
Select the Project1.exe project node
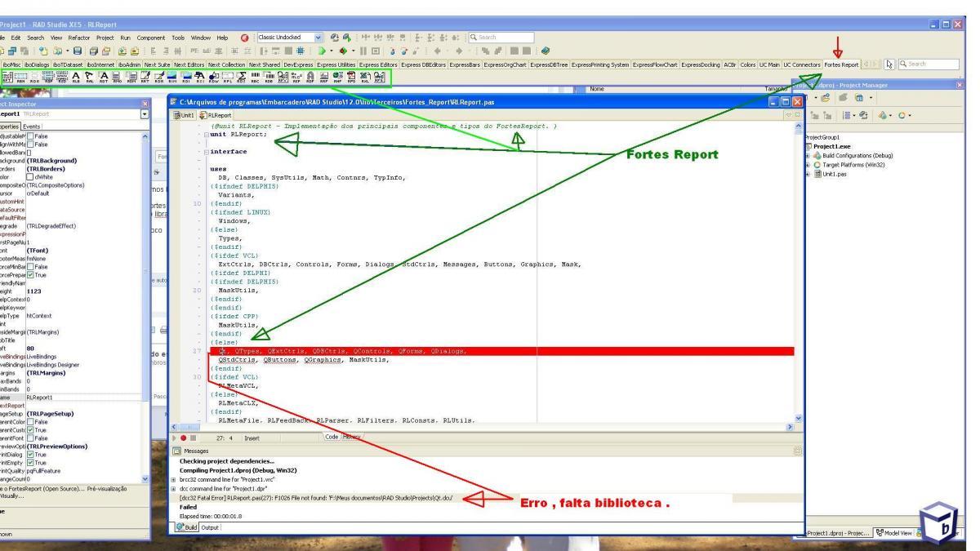tap(831, 147)
